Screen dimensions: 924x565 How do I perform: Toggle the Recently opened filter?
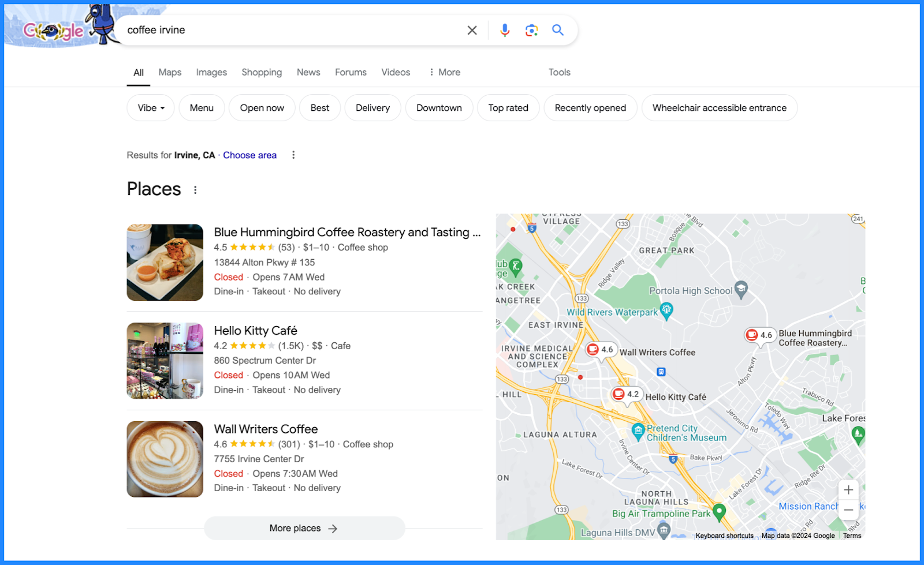(x=590, y=108)
